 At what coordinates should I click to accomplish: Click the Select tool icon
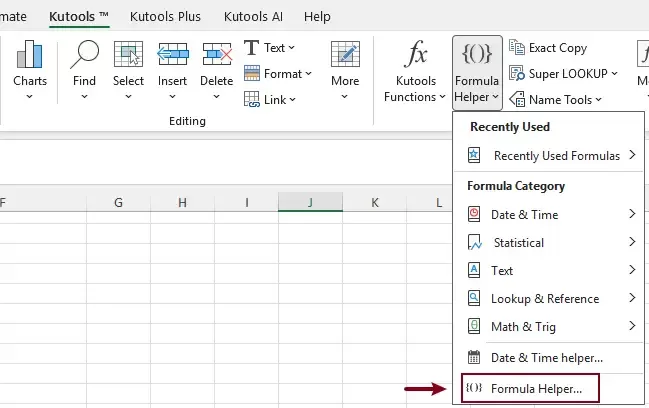click(x=128, y=54)
